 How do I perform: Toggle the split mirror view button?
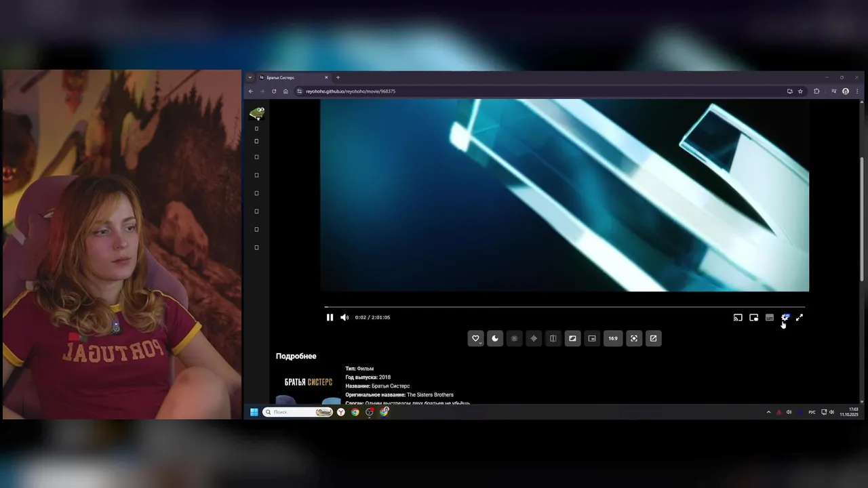553,338
